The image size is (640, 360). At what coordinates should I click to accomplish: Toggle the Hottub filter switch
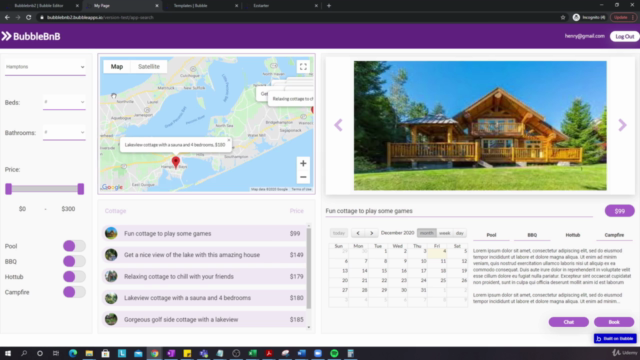[x=74, y=276]
